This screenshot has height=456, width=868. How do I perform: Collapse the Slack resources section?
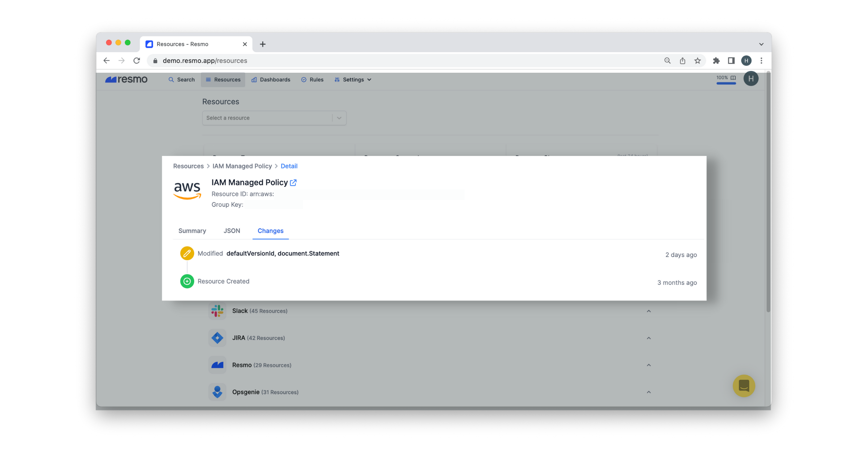point(649,311)
